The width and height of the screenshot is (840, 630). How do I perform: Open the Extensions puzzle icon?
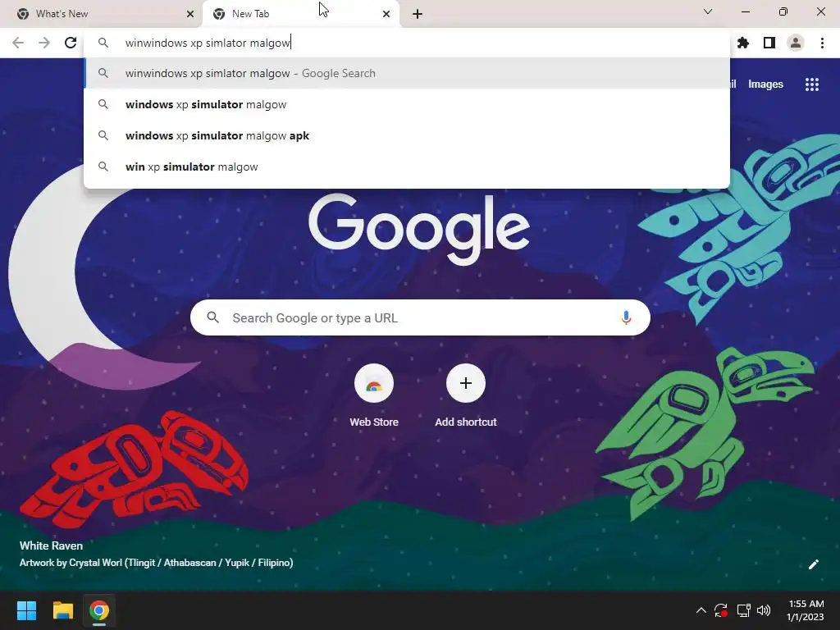tap(742, 43)
